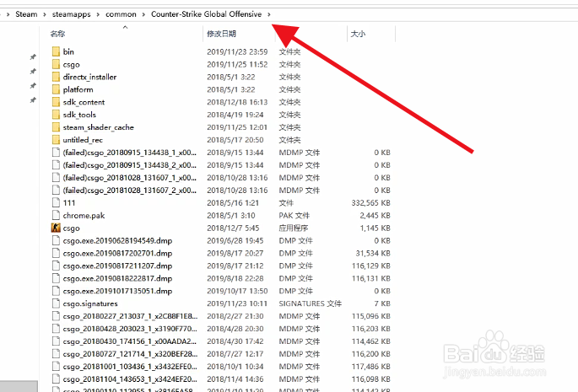The height and width of the screenshot is (392, 578).
Task: Select the file name csgo.signatures
Action: (90, 303)
